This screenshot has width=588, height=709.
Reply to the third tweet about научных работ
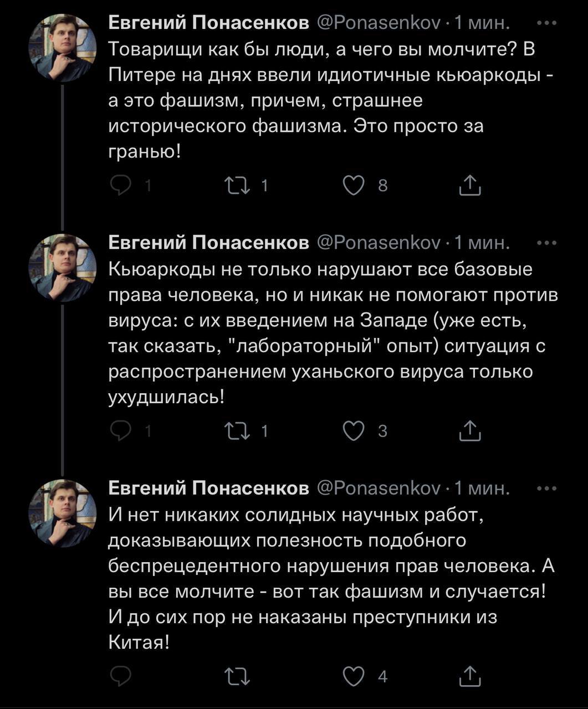pos(119,676)
